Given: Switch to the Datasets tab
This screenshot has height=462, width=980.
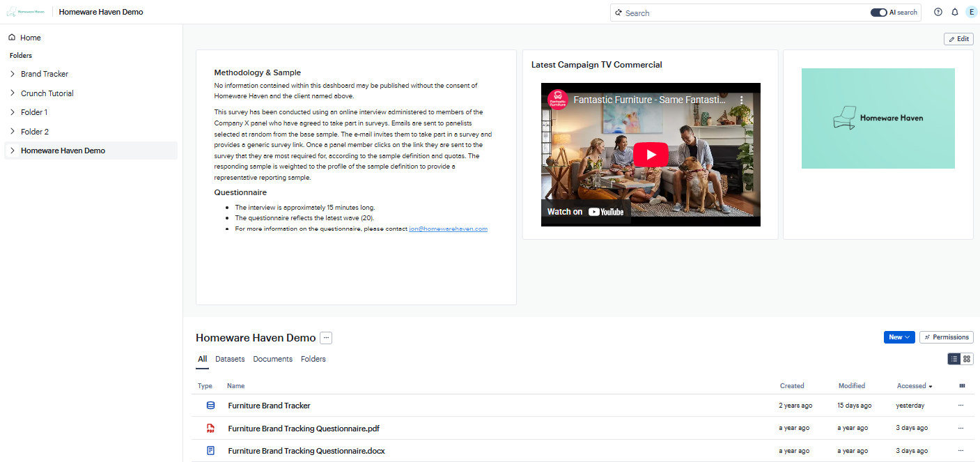Looking at the screenshot, I should [x=230, y=359].
